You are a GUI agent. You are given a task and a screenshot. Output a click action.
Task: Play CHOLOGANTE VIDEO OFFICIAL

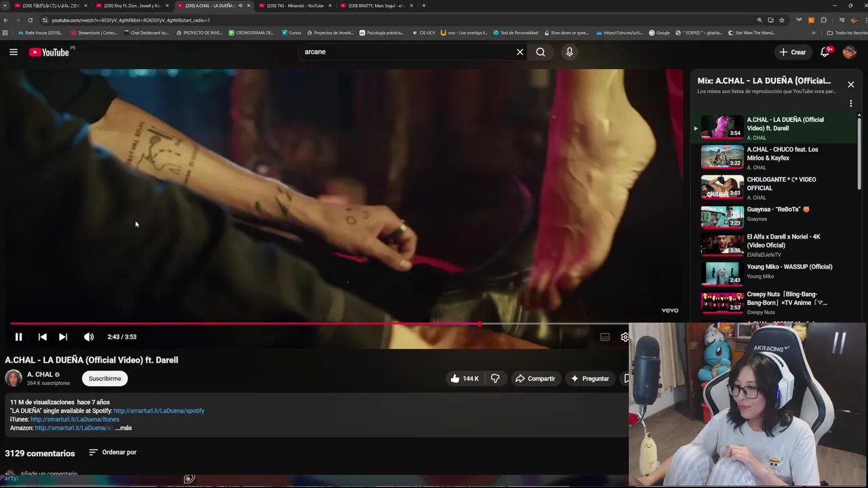773,188
